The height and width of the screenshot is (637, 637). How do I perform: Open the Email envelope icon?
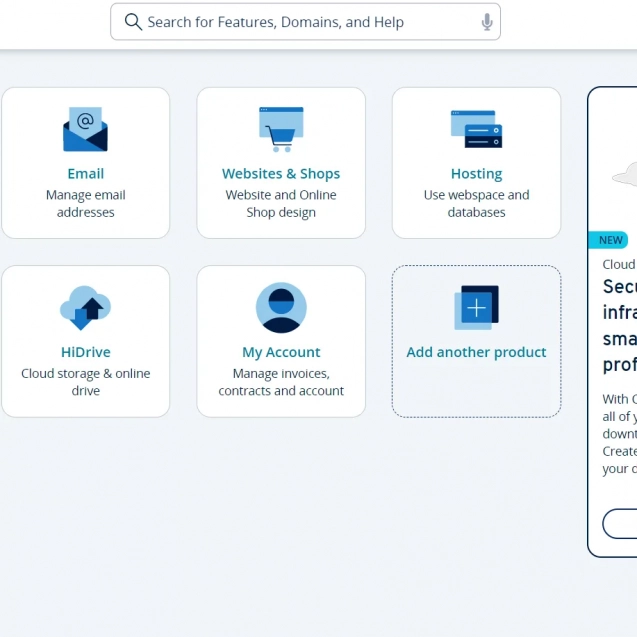[x=85, y=130]
